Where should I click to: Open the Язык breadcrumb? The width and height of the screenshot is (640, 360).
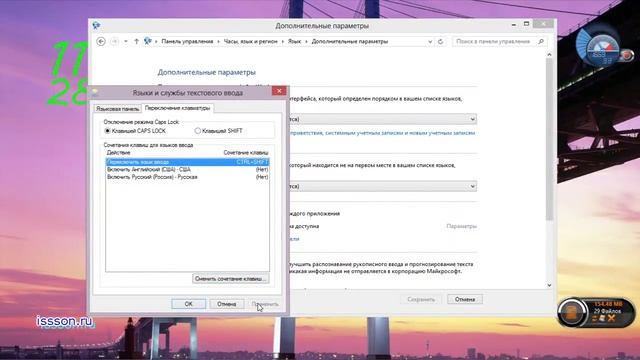click(294, 41)
